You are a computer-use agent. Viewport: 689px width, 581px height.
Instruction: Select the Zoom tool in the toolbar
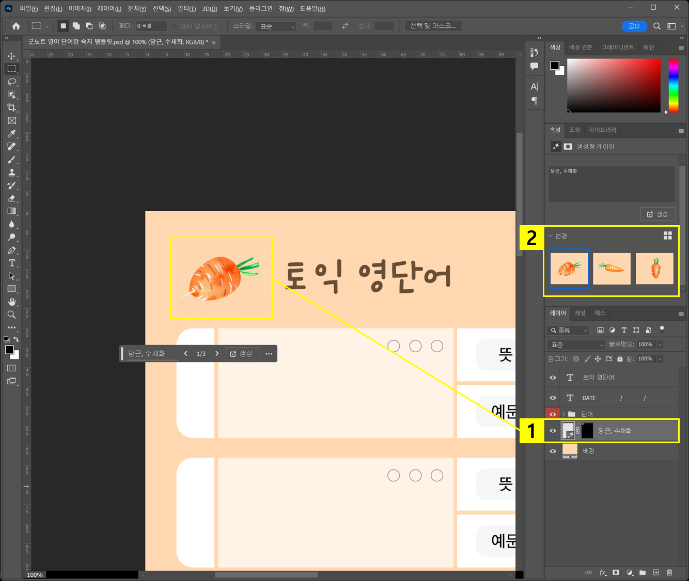pos(12,314)
